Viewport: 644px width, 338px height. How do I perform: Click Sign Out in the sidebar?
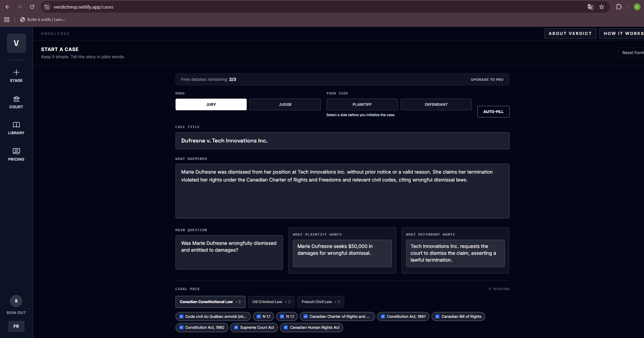(x=16, y=313)
